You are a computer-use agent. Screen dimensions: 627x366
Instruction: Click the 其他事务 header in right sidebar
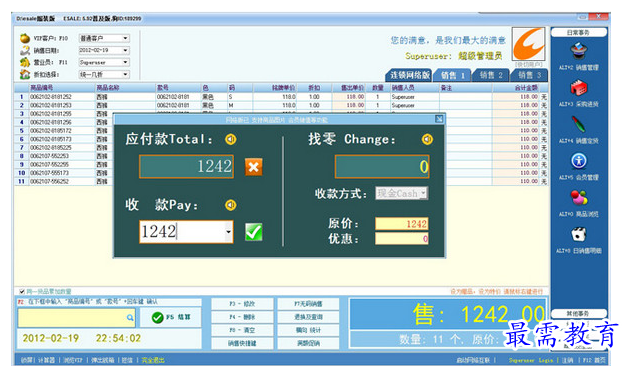coord(578,314)
